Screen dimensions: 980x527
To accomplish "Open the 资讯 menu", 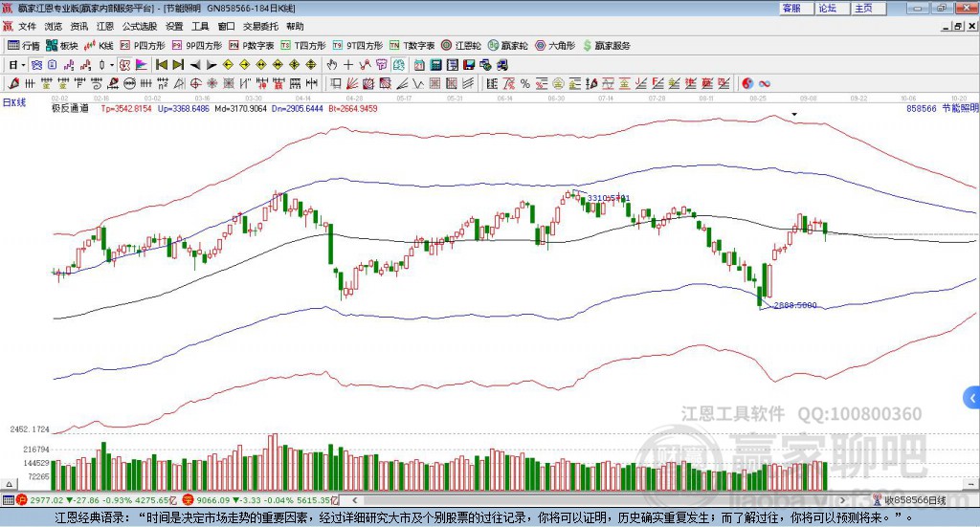I will pyautogui.click(x=79, y=26).
